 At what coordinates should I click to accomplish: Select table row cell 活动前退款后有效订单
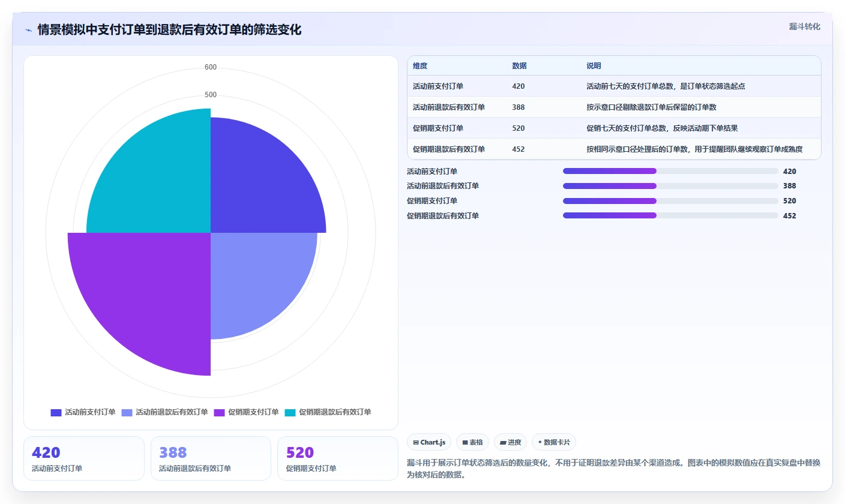coord(449,107)
